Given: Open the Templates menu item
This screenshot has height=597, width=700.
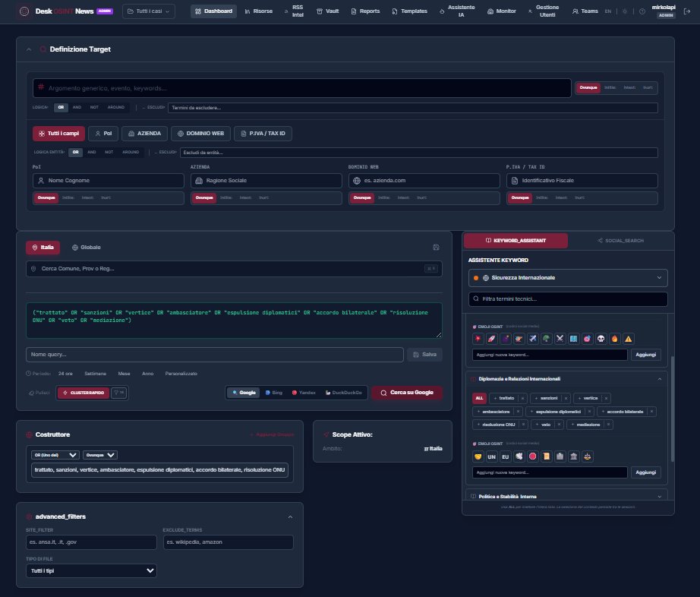Looking at the screenshot, I should pyautogui.click(x=410, y=11).
